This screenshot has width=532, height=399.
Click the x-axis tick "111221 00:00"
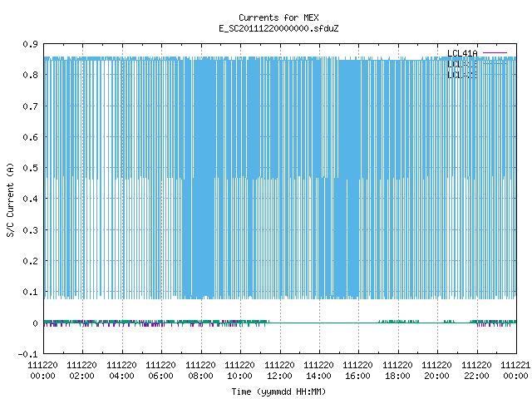[x=515, y=371]
